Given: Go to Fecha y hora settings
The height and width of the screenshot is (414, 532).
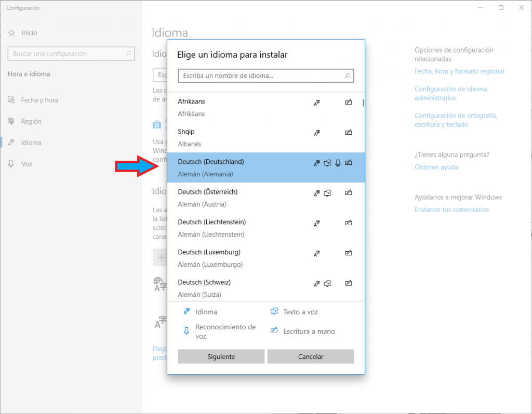Looking at the screenshot, I should [x=39, y=100].
